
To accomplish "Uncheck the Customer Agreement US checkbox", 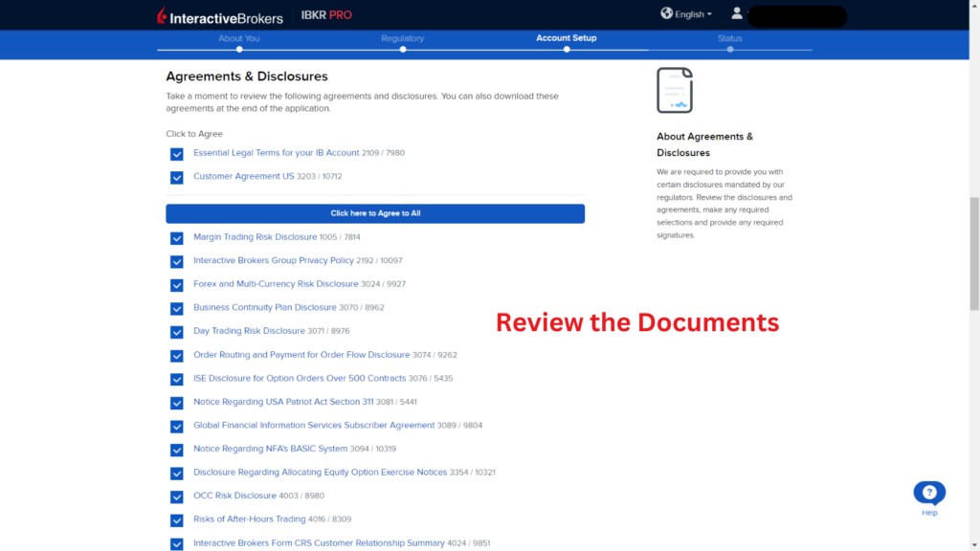I will pyautogui.click(x=177, y=177).
